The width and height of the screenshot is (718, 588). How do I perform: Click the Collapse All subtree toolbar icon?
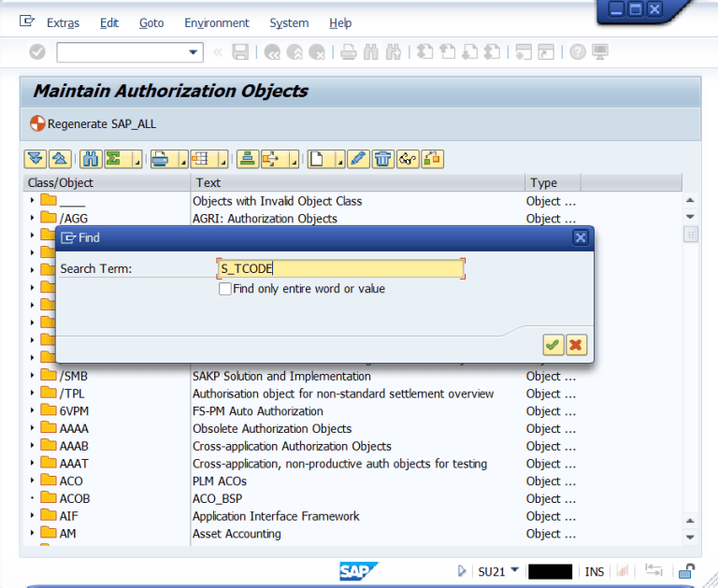click(x=60, y=159)
